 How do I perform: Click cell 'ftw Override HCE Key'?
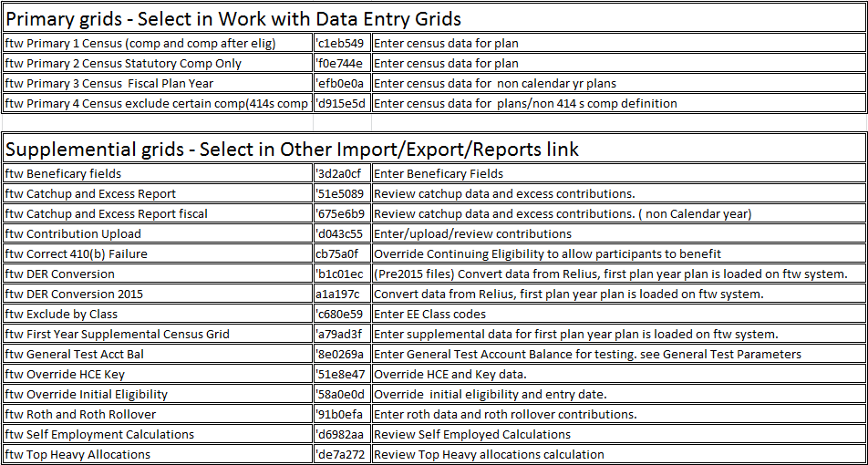coord(157,374)
